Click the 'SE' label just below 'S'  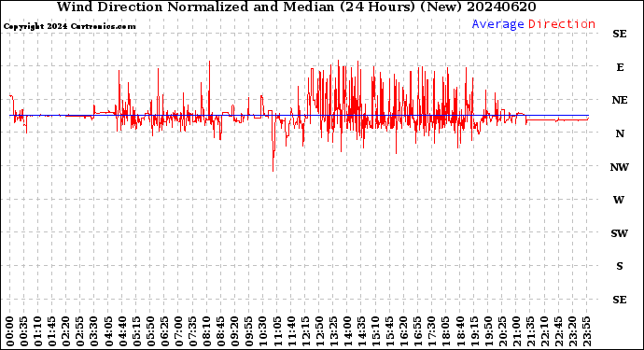pos(620,300)
